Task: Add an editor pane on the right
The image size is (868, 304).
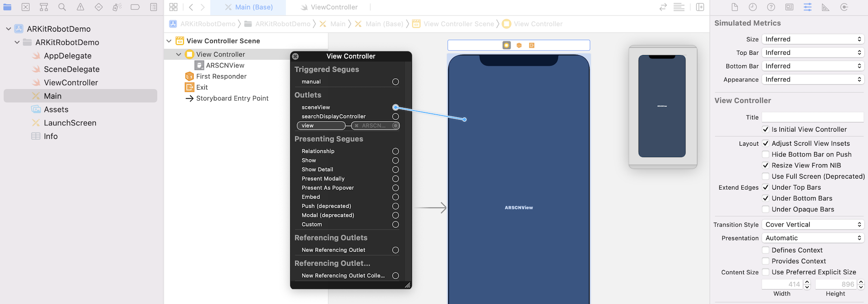Action: (700, 7)
